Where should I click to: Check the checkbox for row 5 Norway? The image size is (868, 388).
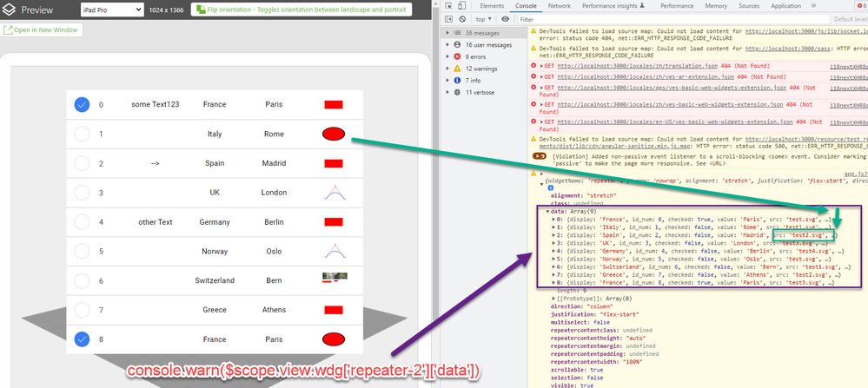click(82, 251)
